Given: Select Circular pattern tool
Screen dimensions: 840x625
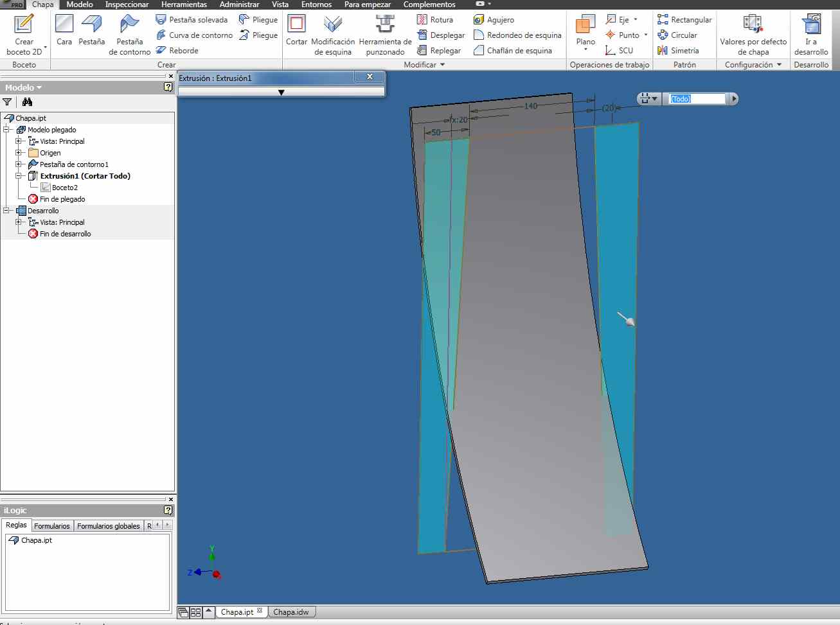Looking at the screenshot, I should [677, 35].
